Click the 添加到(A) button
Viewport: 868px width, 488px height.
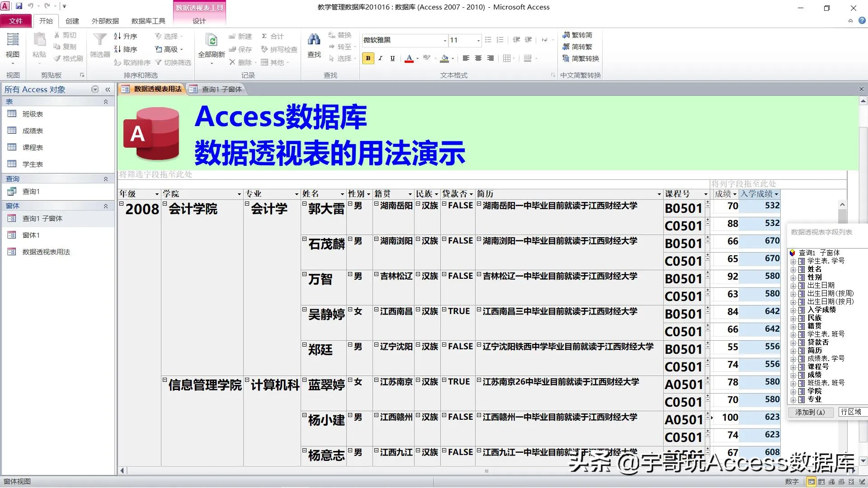[810, 412]
